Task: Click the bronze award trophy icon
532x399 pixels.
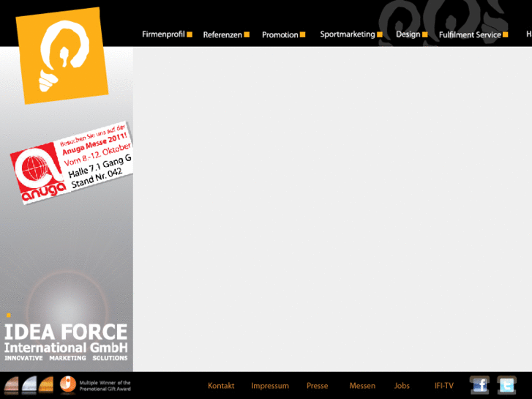Action: (11, 385)
